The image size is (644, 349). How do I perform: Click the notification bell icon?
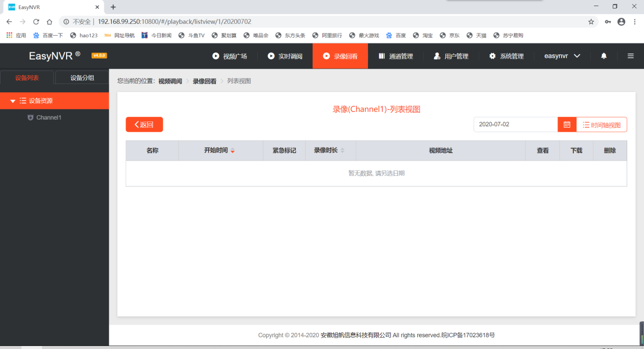coord(604,56)
